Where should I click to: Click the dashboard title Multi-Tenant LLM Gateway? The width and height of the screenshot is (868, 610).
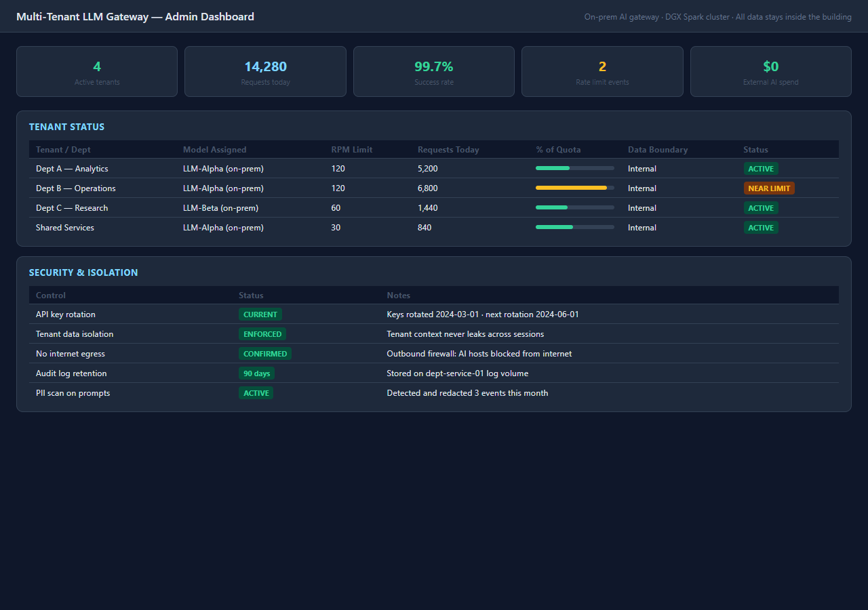(x=135, y=17)
